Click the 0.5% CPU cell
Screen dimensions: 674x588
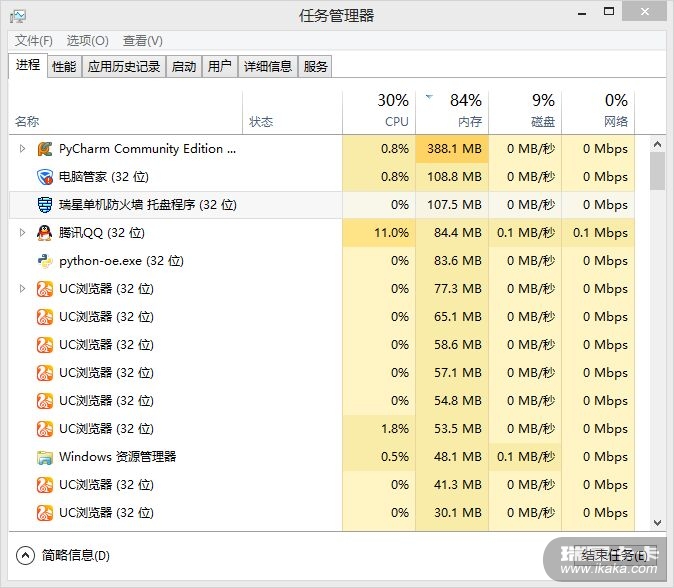point(379,457)
